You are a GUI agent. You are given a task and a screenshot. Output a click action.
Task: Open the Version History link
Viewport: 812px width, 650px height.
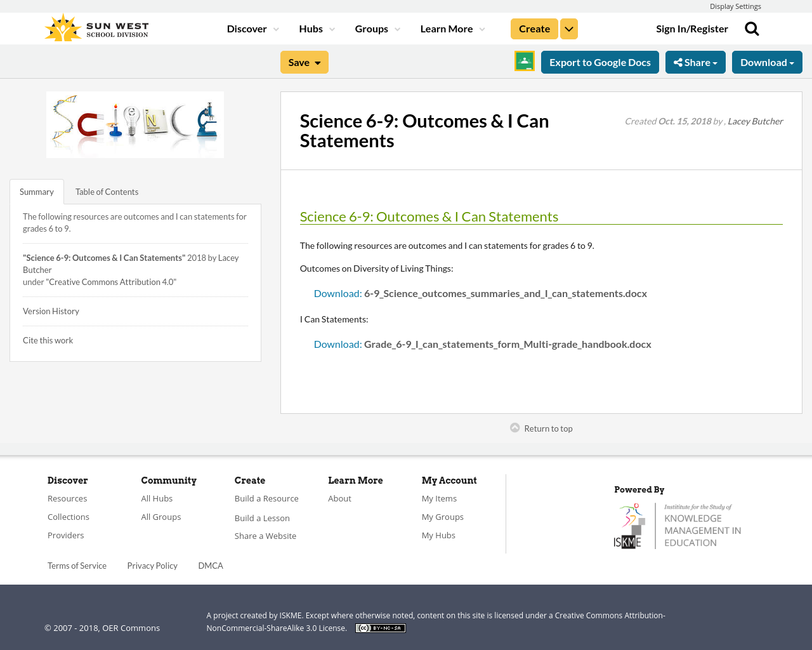click(51, 311)
